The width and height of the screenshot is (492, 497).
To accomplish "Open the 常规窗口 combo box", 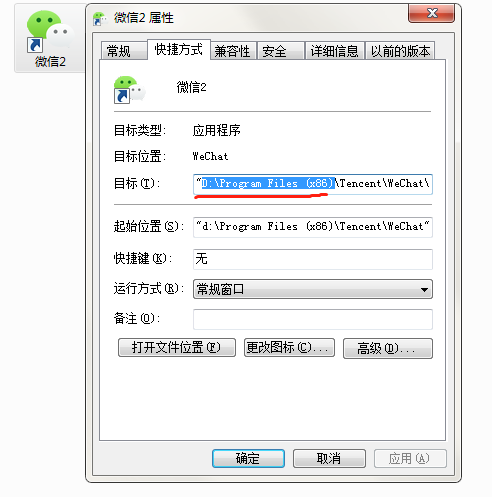I will tap(313, 289).
